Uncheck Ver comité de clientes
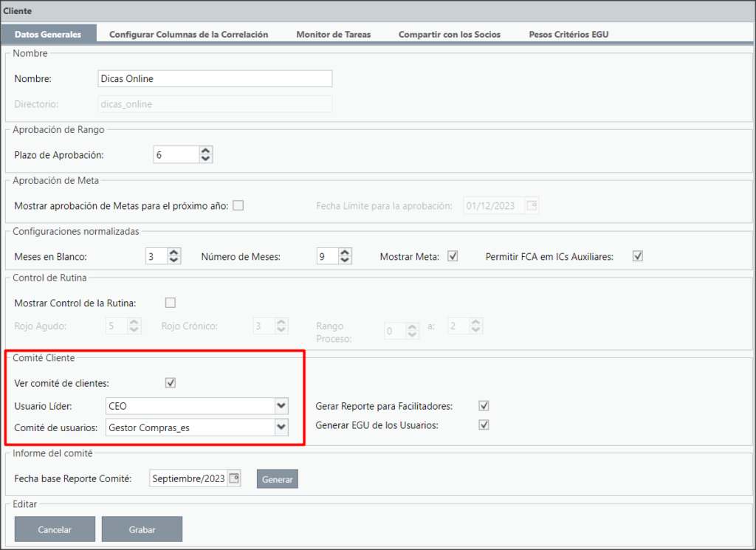The width and height of the screenshot is (756, 550). pyautogui.click(x=171, y=383)
